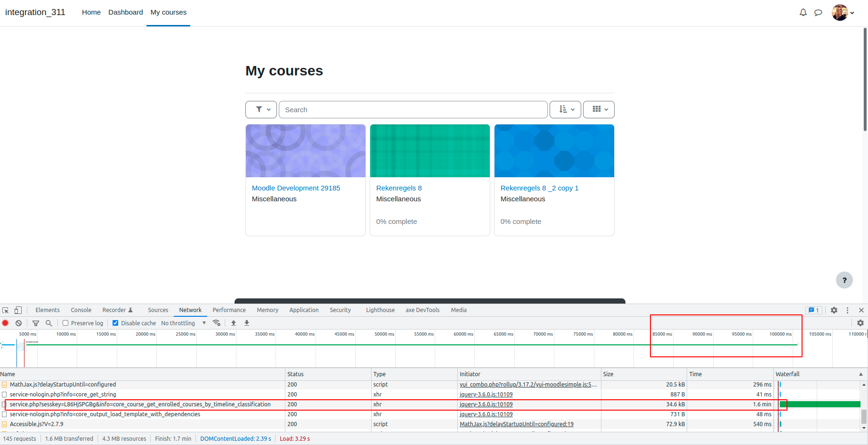Open user menu via profile avatar
Viewport: 868px width, 445px height.
(x=843, y=13)
